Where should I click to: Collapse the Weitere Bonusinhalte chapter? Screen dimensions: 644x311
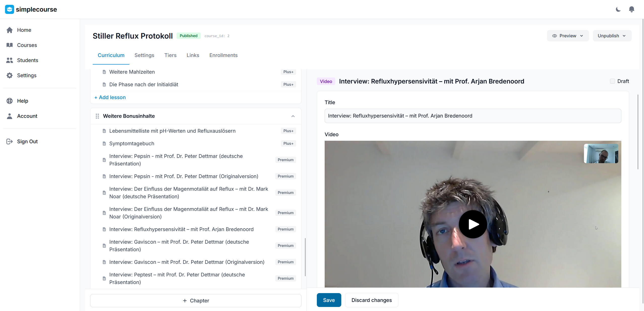tap(293, 116)
